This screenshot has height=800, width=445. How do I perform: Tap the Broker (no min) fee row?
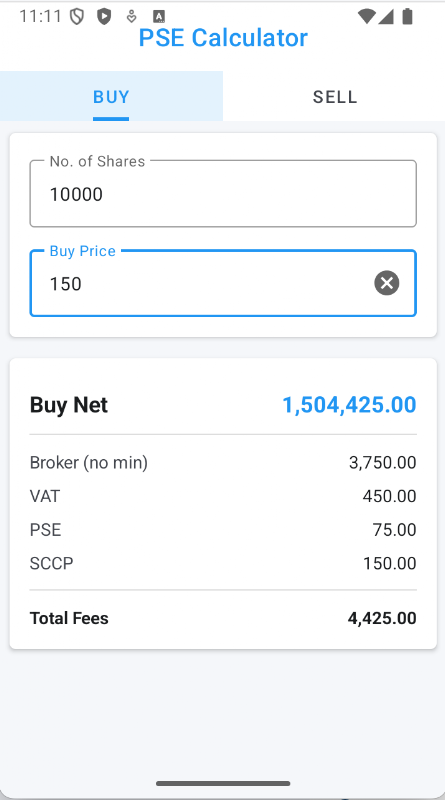pos(223,462)
